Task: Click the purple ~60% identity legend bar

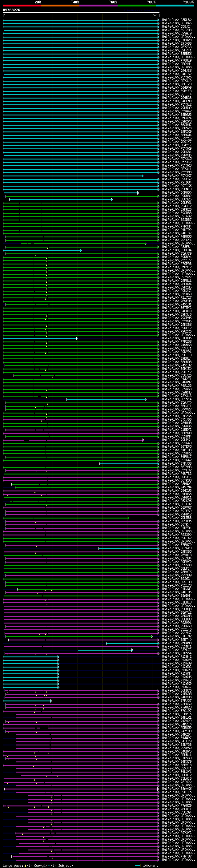Action: pos(99,6)
